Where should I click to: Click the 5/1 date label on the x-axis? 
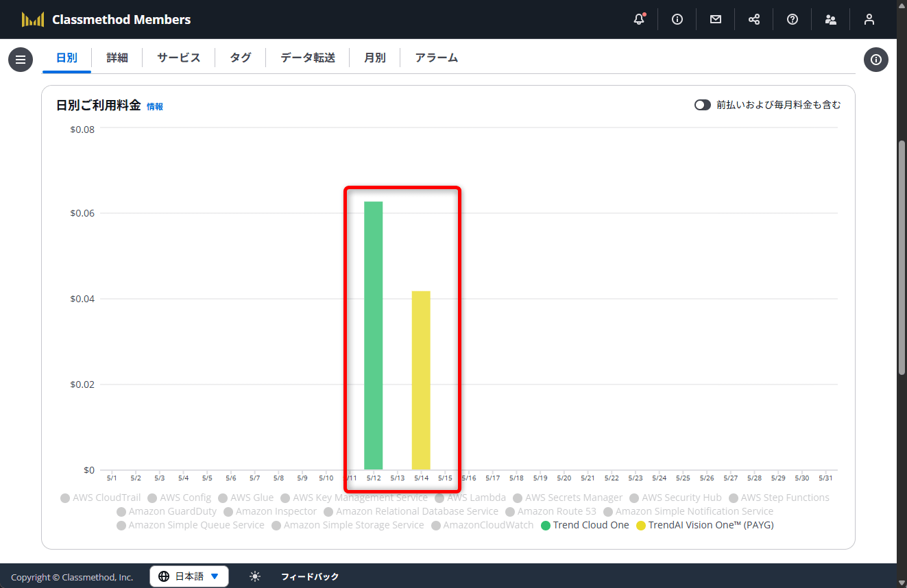(x=112, y=478)
